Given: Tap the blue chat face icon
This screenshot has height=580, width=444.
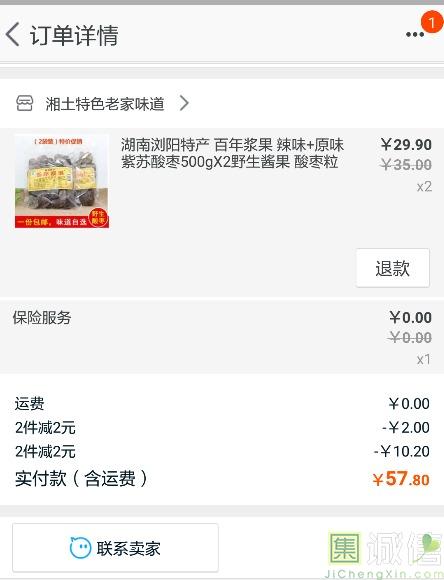Looking at the screenshot, I should pos(80,548).
